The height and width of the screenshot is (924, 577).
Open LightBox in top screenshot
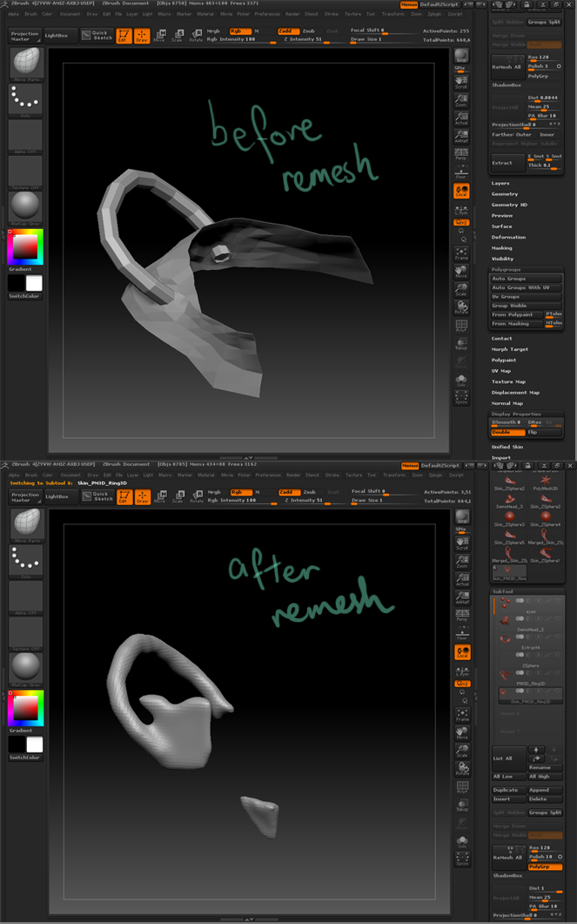[57, 36]
